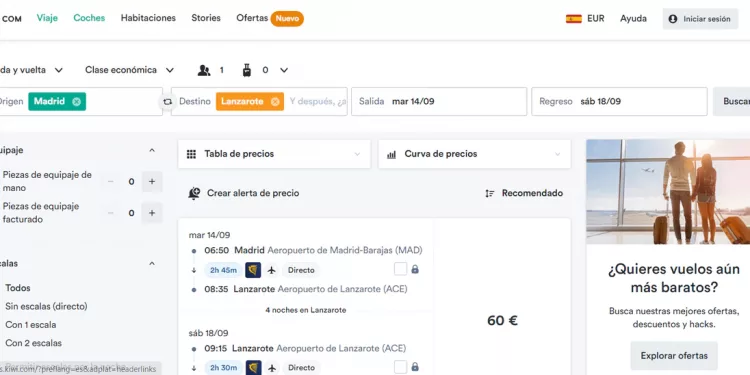Tick the checkbox on the outbound Madrid flight
750x375 pixels.
click(400, 269)
